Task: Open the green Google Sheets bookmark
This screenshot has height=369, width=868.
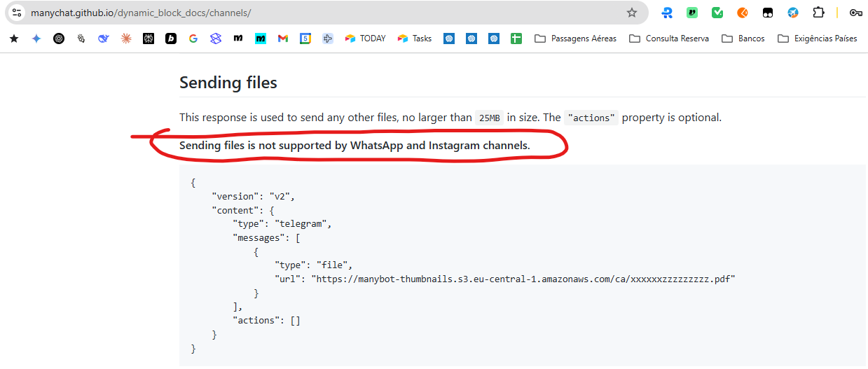Action: pyautogui.click(x=516, y=39)
